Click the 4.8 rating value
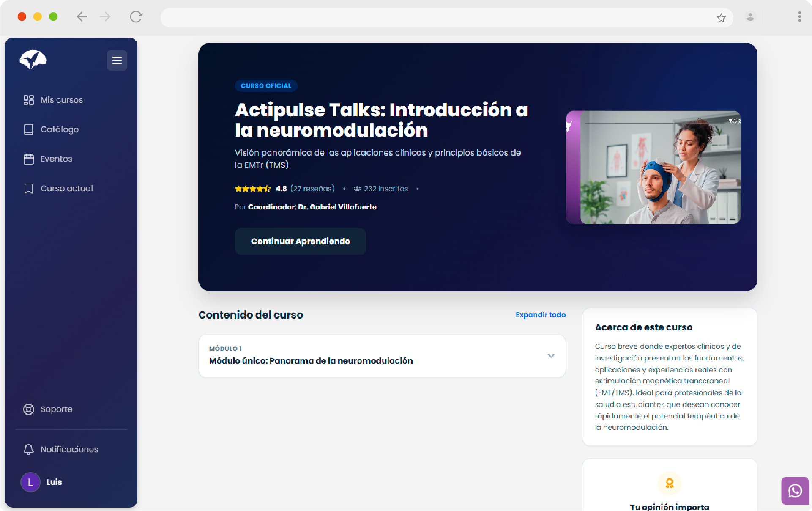The image size is (812, 511). point(281,189)
